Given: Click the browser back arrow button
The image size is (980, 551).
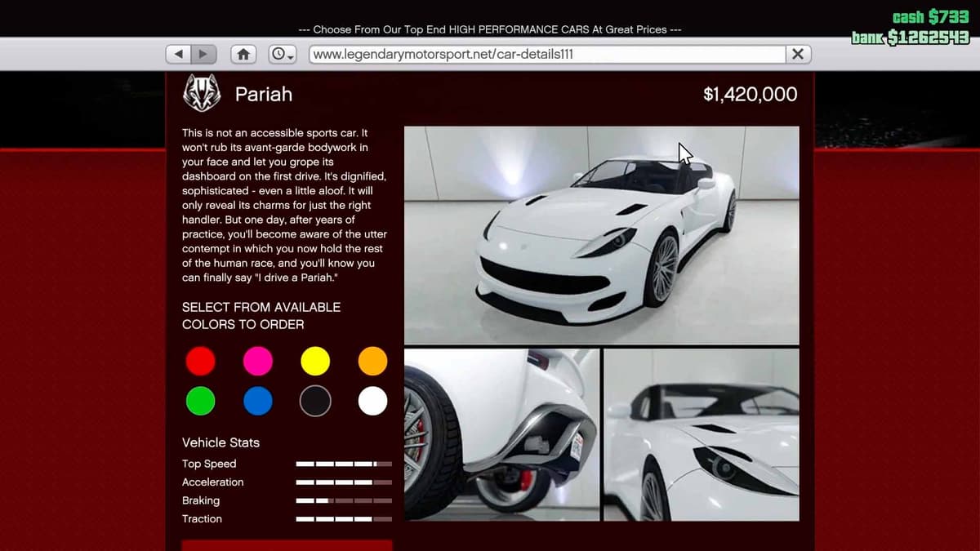Looking at the screenshot, I should pyautogui.click(x=179, y=54).
